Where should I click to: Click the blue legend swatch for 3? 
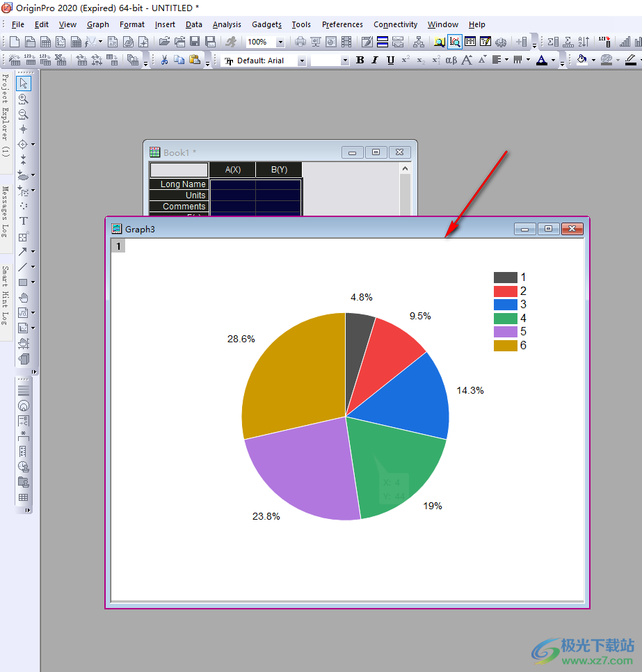505,305
